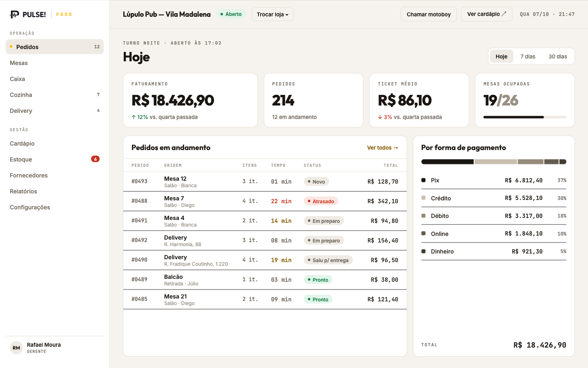The image size is (588, 368).
Task: Click total R$ 342,10
Action: tap(383, 201)
